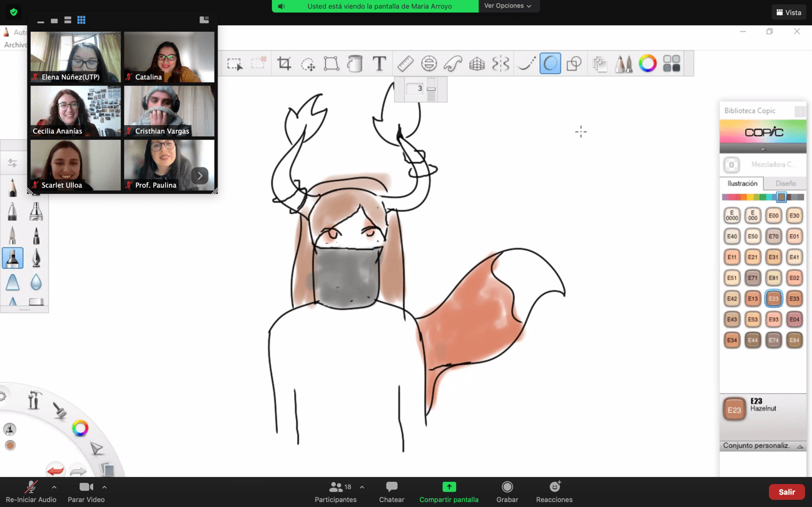Viewport: 812px width, 507px height.
Task: Open the Chatear chat panel
Action: 392,492
